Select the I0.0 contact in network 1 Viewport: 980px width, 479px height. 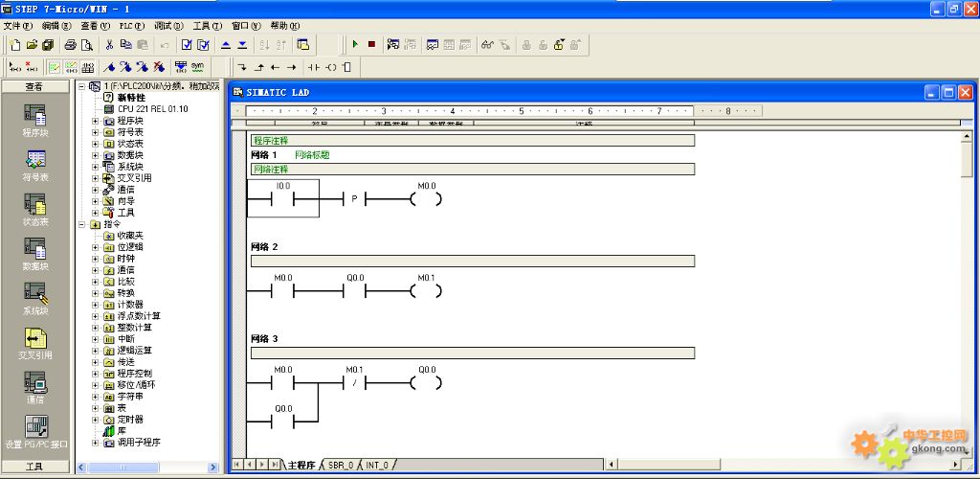coord(283,198)
